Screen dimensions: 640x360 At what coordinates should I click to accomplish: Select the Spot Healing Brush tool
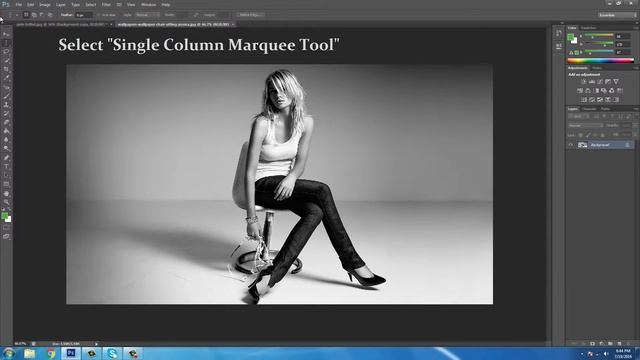tap(6, 87)
